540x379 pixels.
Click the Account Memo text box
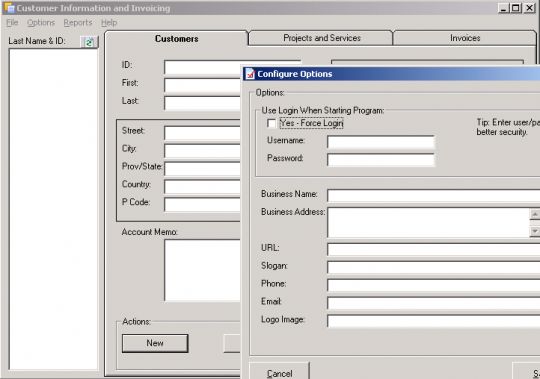[202, 270]
